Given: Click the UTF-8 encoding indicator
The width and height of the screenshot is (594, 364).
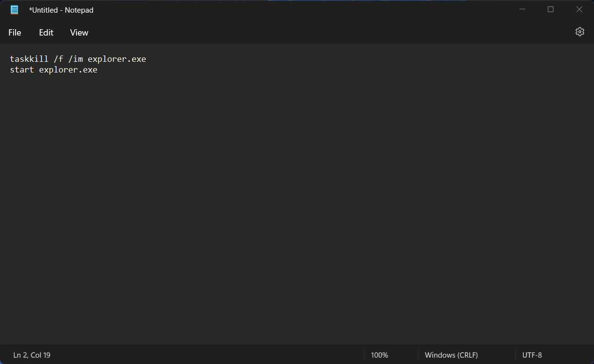Looking at the screenshot, I should 532,355.
